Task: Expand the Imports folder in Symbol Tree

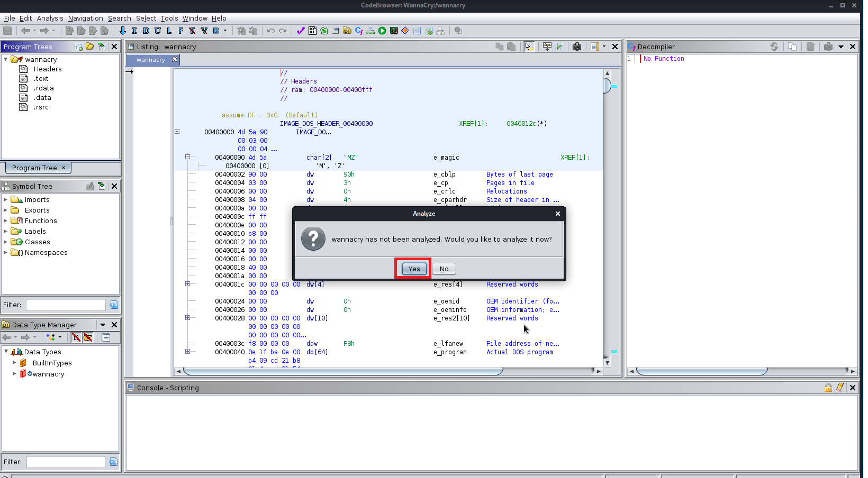Action: (x=6, y=200)
